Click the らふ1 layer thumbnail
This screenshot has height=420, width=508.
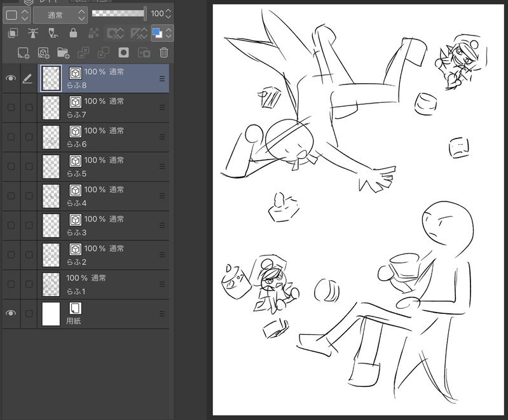click(x=51, y=284)
